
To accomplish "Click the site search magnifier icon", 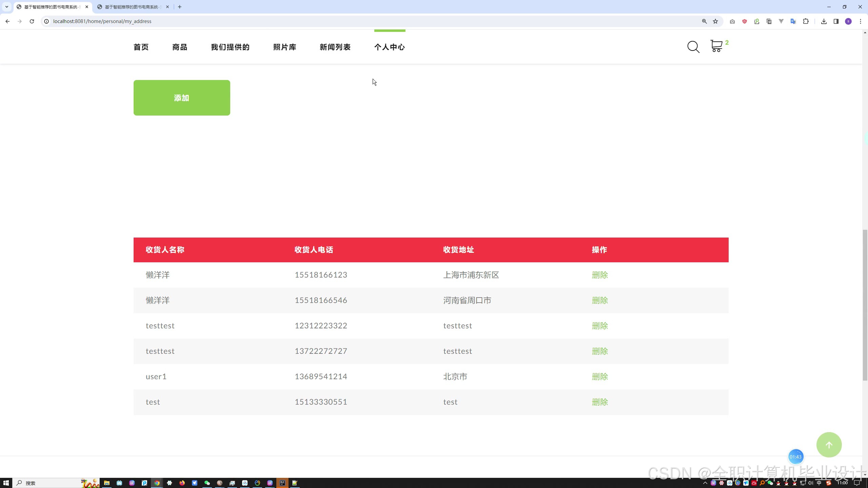I will pos(693,47).
